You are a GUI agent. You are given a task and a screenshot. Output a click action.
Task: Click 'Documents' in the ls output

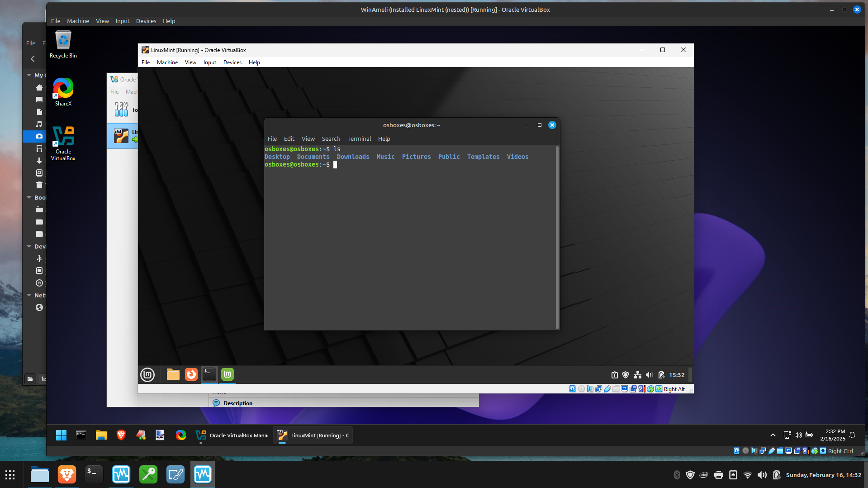pos(313,157)
